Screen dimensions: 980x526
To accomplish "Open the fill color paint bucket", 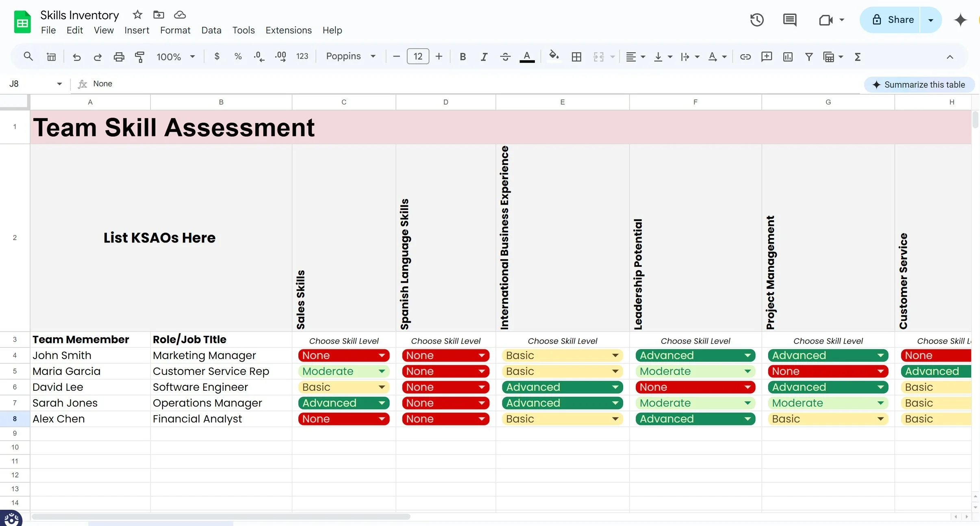I will [554, 56].
